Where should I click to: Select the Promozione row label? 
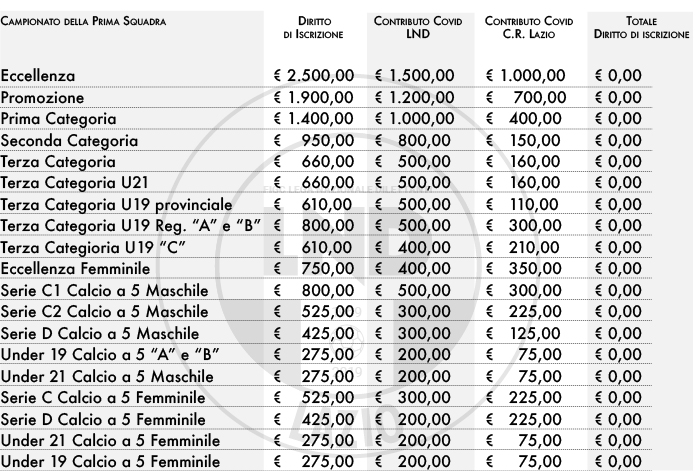42,97
